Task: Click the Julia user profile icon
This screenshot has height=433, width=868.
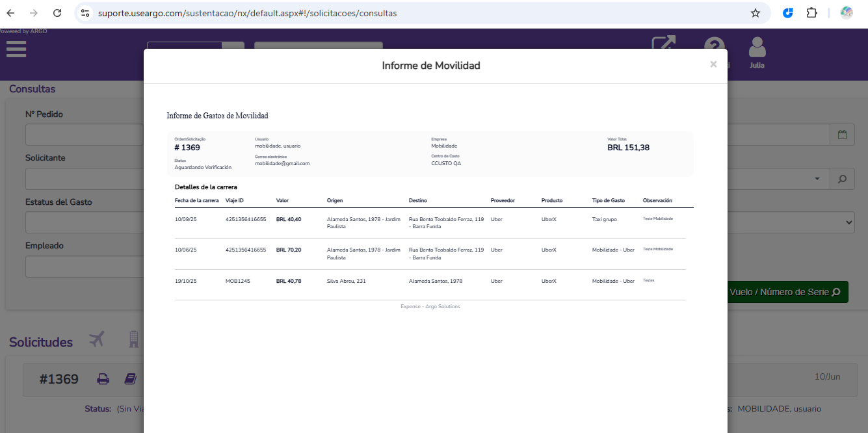Action: point(757,52)
